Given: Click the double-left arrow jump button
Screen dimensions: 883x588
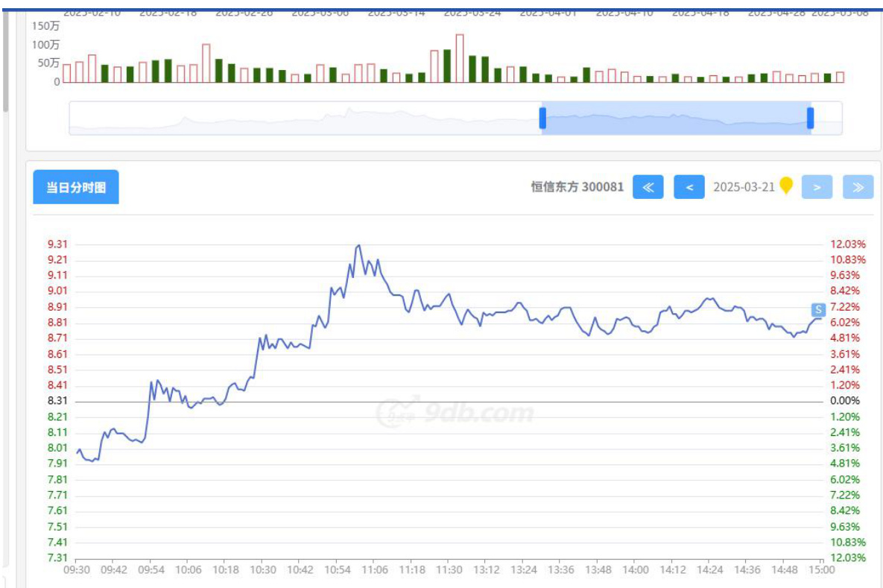Looking at the screenshot, I should point(648,187).
